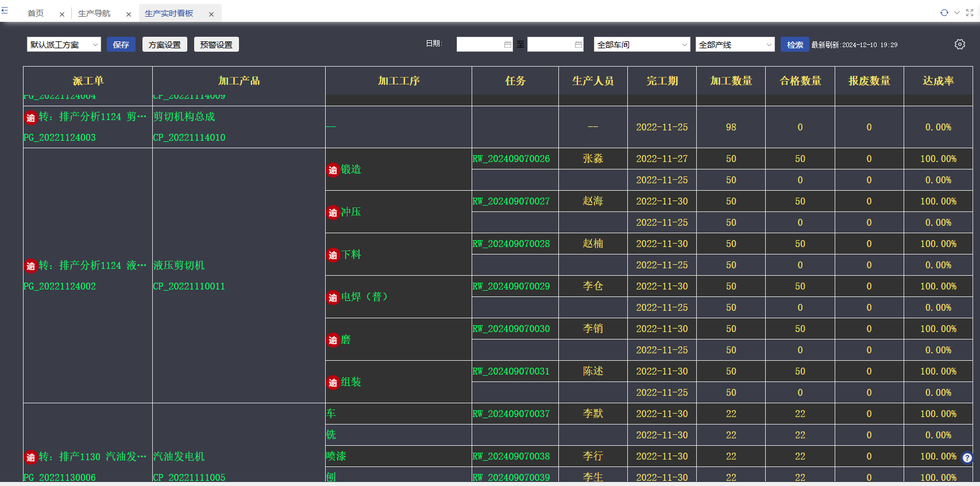Viewport: 980px width, 486px height.
Task: Click overdue badge on 排产分析1124 液 order
Action: pyautogui.click(x=30, y=266)
